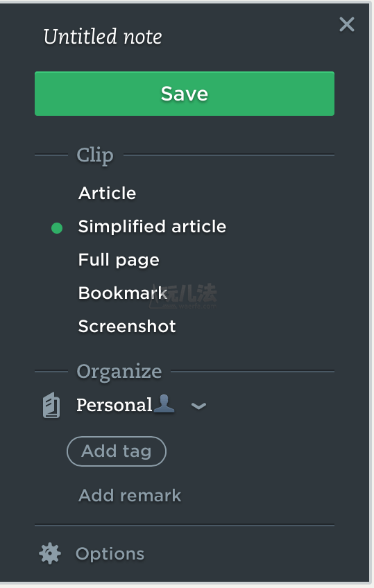
Task: Edit the Untitled note title
Action: [x=103, y=37]
